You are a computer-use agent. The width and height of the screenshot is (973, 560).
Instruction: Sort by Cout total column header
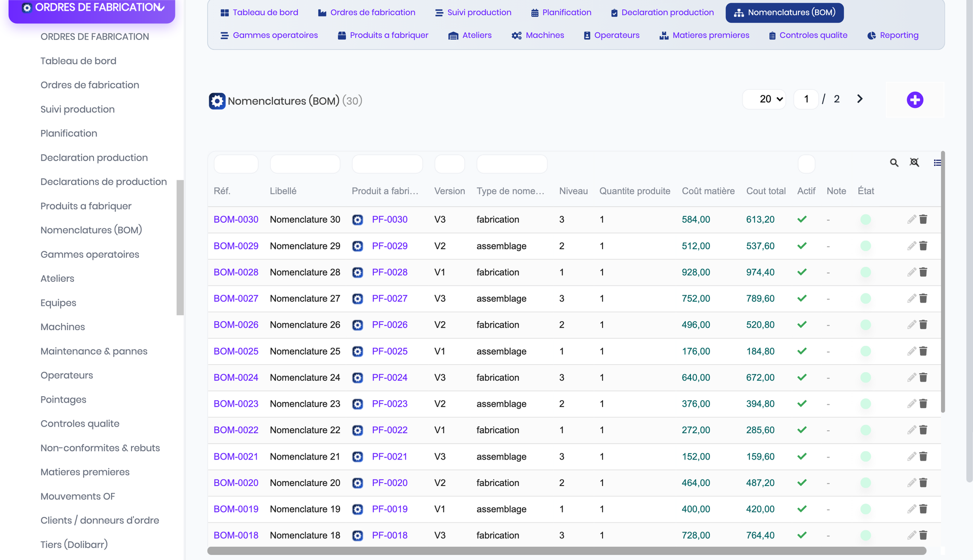pyautogui.click(x=766, y=191)
